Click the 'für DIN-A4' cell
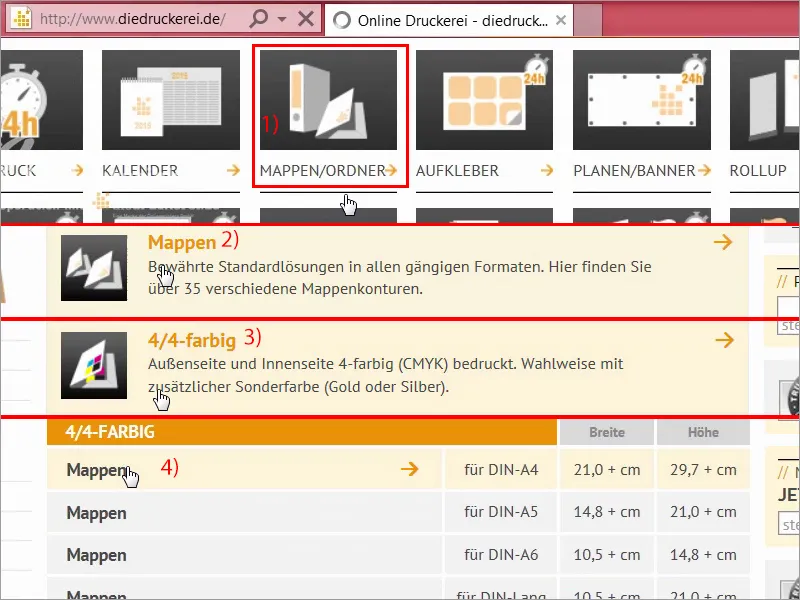 501,469
